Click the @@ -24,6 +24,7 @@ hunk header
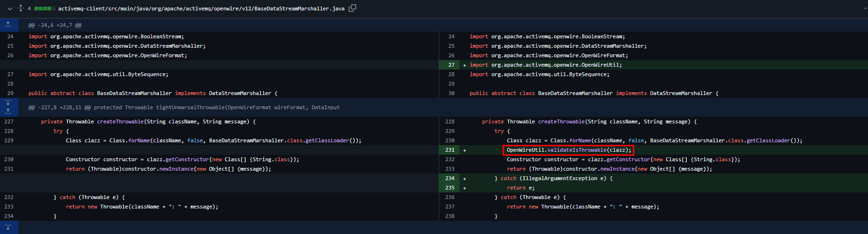Viewport: 868px width, 234px height. click(x=55, y=25)
